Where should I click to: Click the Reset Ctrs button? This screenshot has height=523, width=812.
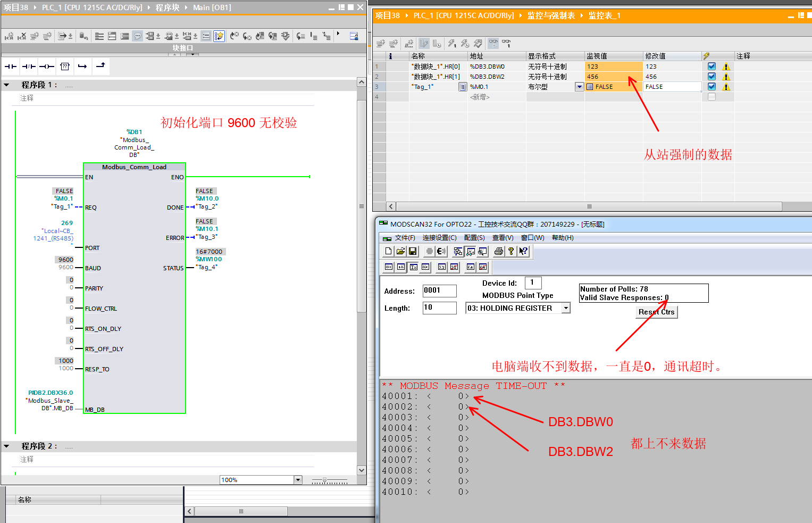coord(656,312)
